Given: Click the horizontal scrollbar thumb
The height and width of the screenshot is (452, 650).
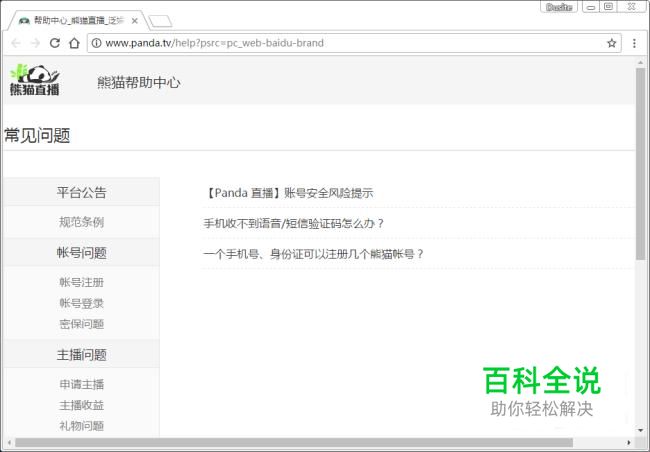Looking at the screenshot, I should pyautogui.click(x=293, y=442).
